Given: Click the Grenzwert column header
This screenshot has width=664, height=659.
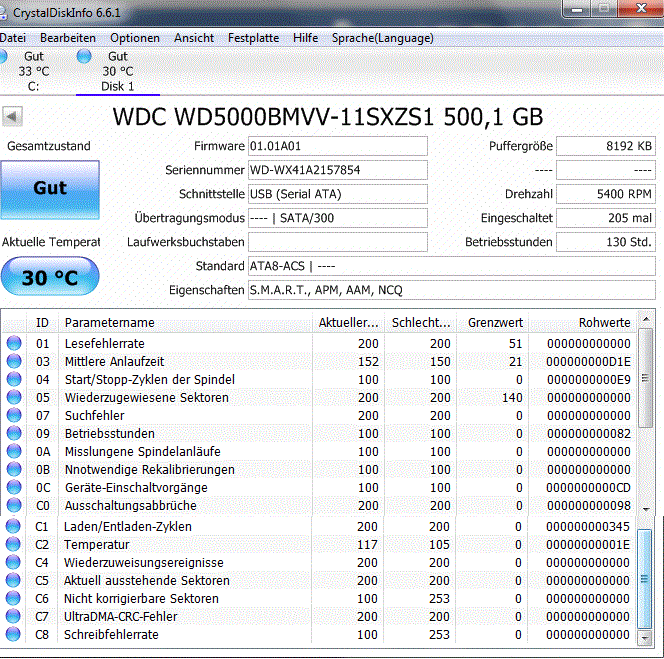Looking at the screenshot, I should (x=493, y=323).
